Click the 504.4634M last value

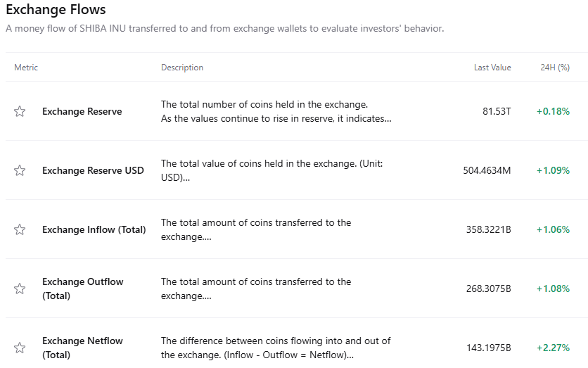point(487,170)
